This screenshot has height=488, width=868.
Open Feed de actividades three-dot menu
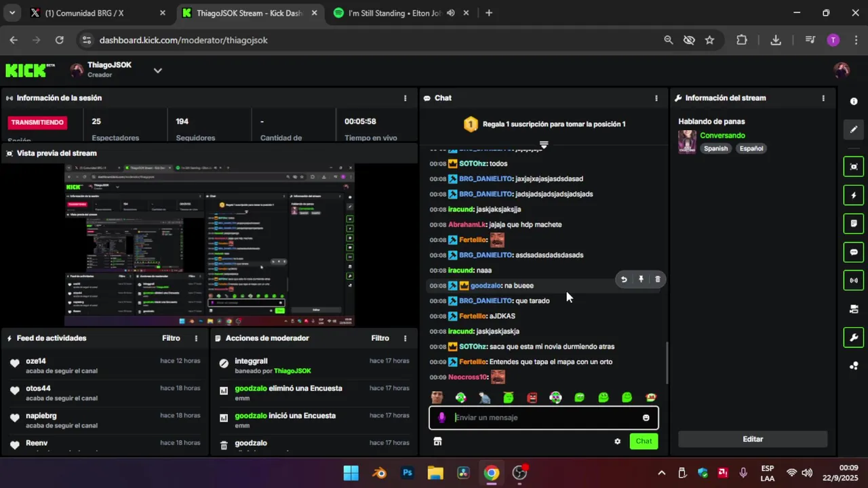click(197, 338)
